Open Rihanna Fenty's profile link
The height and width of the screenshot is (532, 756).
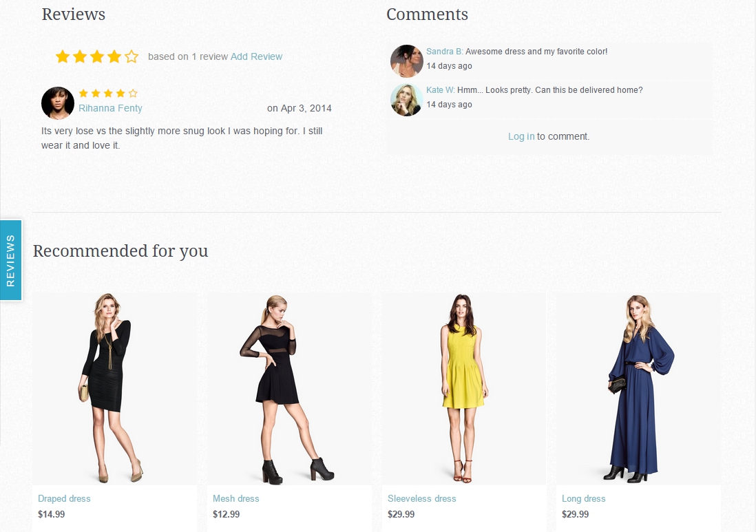click(x=110, y=108)
